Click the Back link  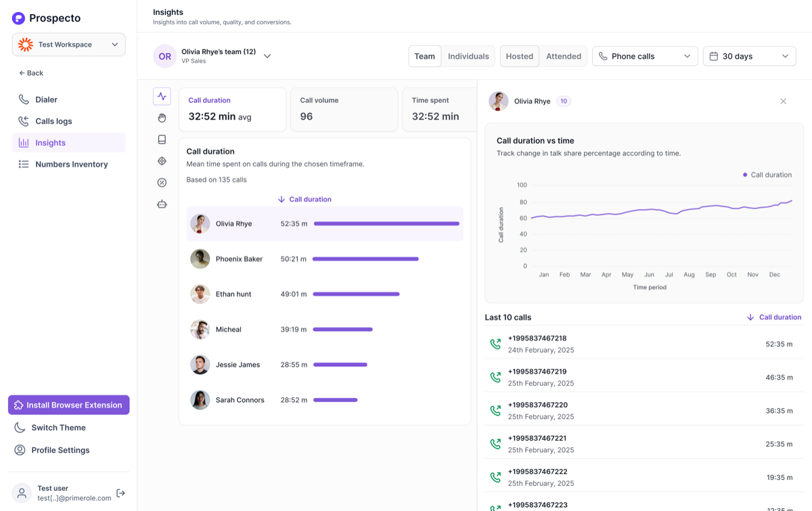coord(31,73)
